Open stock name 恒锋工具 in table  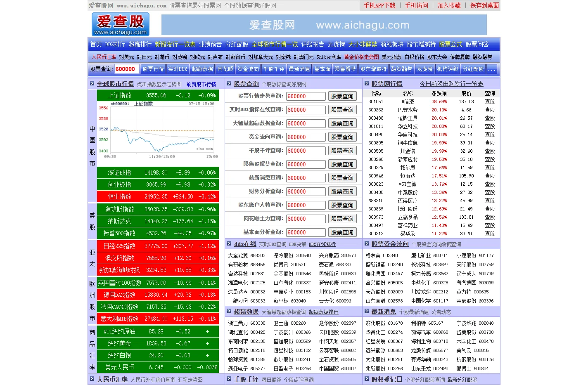click(408, 118)
